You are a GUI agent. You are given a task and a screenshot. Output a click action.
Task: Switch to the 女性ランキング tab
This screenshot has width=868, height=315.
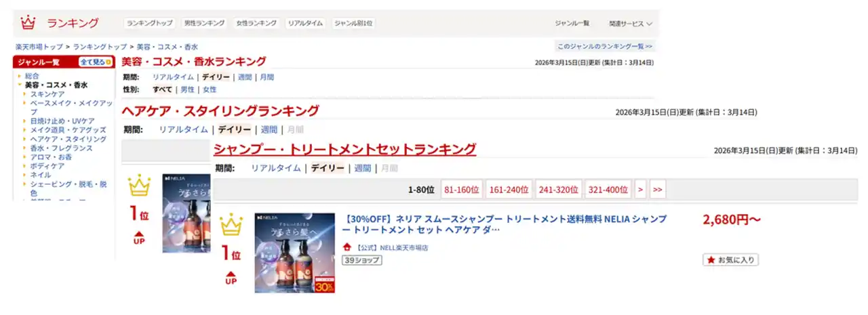click(x=256, y=23)
